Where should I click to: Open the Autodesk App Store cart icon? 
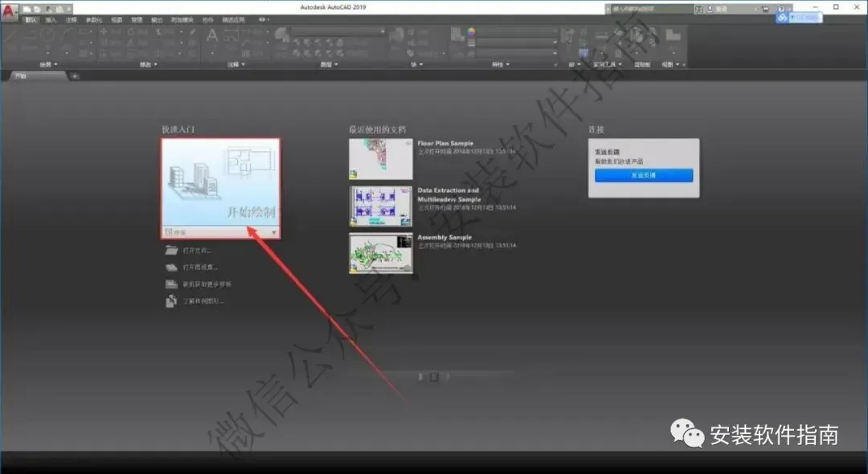(766, 9)
